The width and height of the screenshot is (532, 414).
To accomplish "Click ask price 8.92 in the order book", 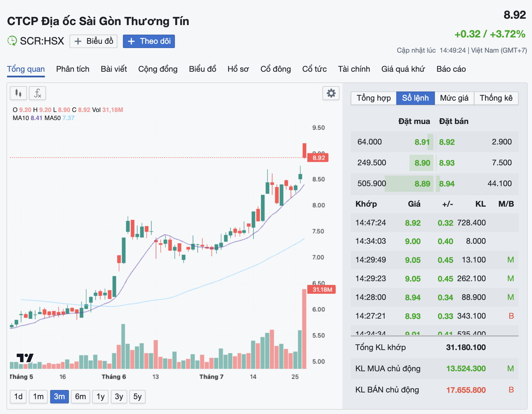I will [x=447, y=142].
